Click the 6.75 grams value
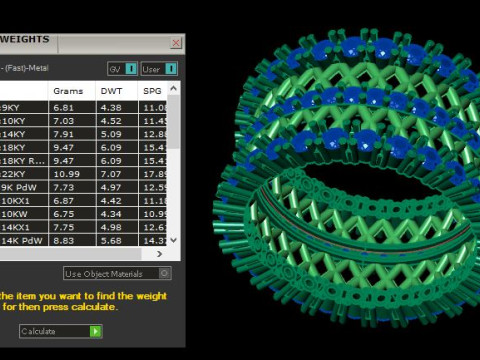This screenshot has width=480, height=360. [x=64, y=214]
